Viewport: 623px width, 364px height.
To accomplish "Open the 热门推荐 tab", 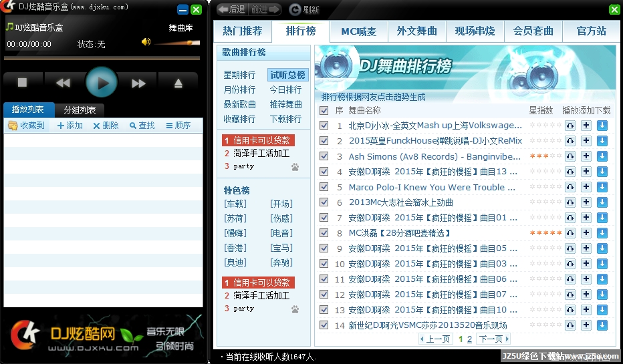I will pos(243,31).
